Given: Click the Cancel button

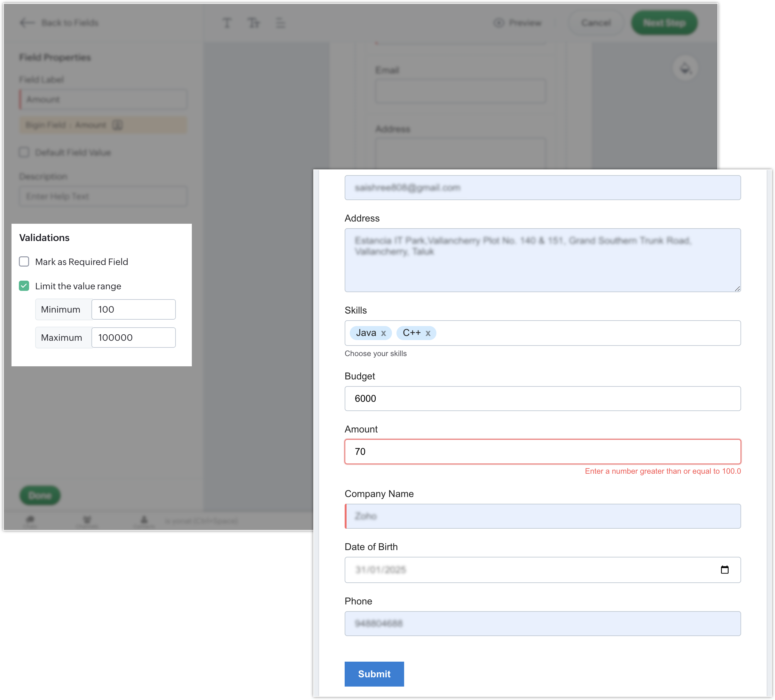Looking at the screenshot, I should 595,23.
